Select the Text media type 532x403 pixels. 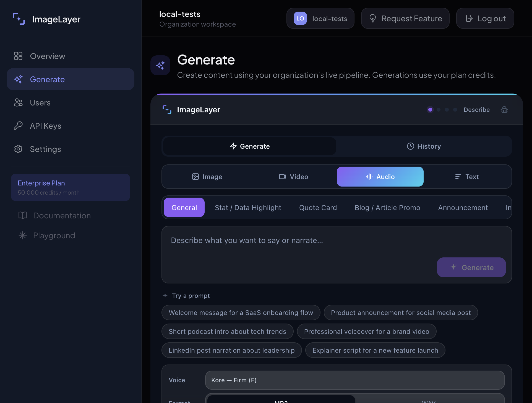pos(467,177)
